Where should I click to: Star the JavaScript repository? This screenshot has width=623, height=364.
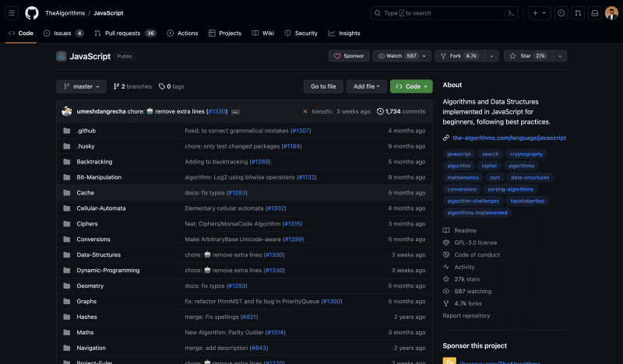[x=529, y=56]
